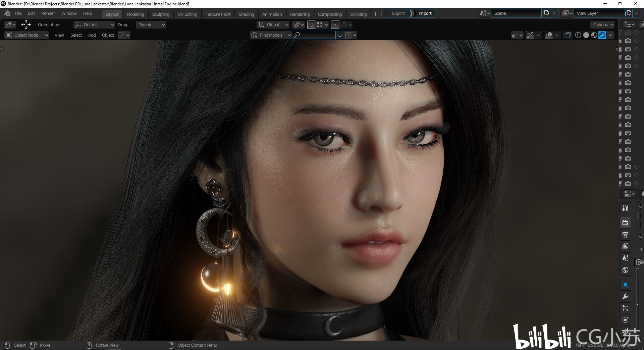
Task: Open the Tool properties tab
Action: coord(625,208)
